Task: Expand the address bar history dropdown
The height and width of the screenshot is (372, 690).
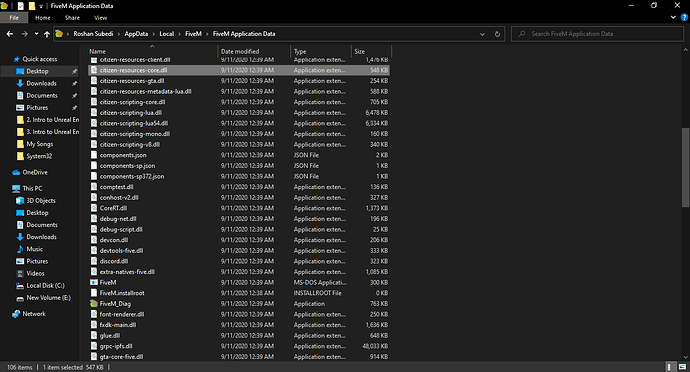Action: click(482, 34)
